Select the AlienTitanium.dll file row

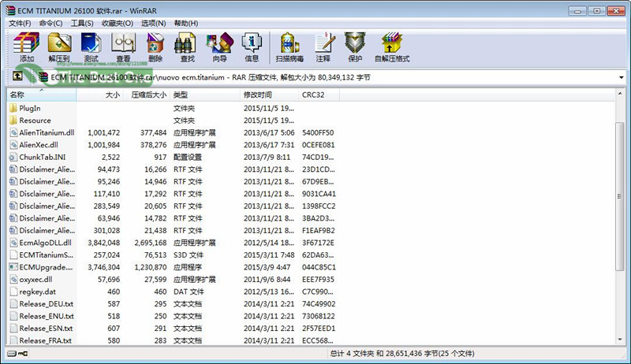(x=47, y=132)
